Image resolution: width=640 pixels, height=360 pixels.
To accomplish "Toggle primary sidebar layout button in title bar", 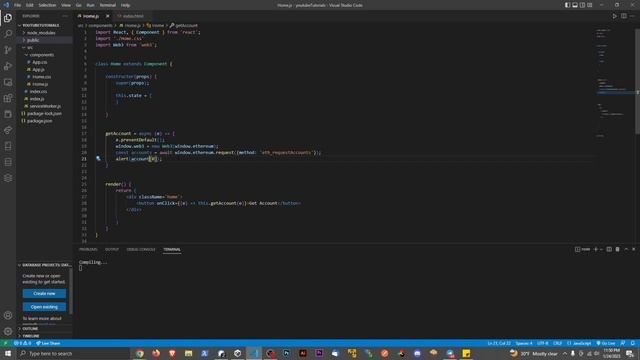I will 567,5.
